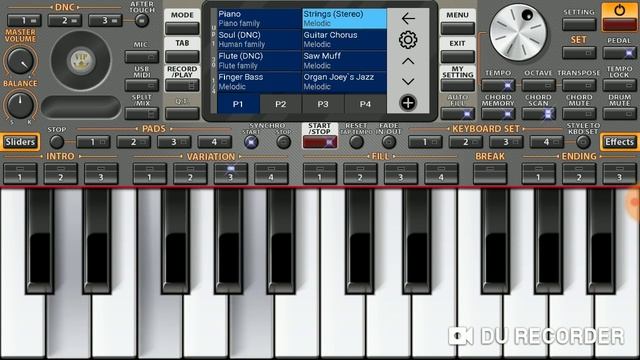Viewport: 640px width, 360px height.
Task: Tap Ending 2 button
Action: click(x=579, y=173)
